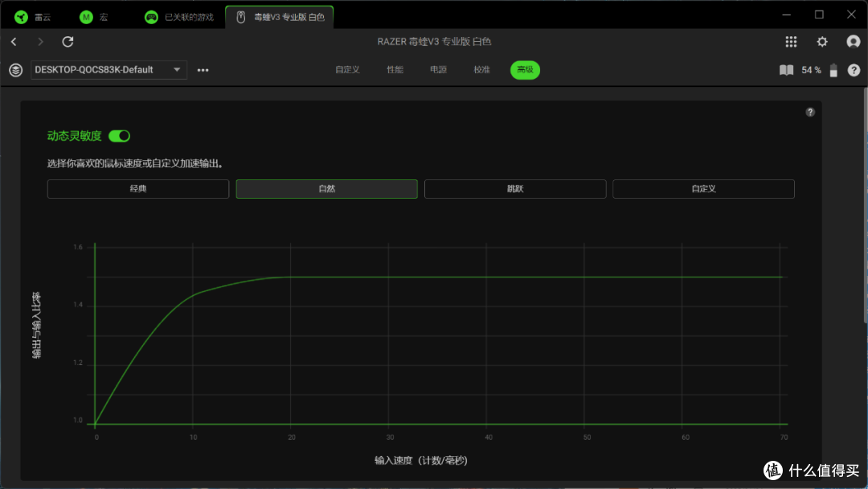The height and width of the screenshot is (489, 868).
Task: Open the user account avatar
Action: [x=853, y=42]
